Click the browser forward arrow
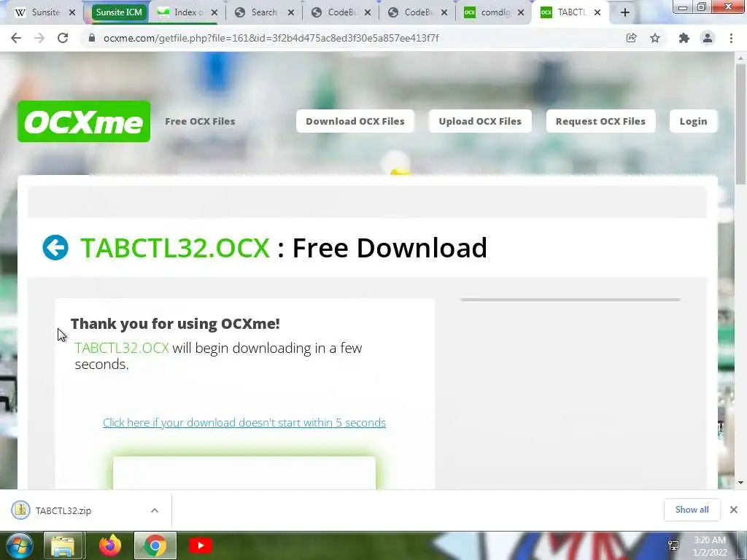This screenshot has width=747, height=560. (x=39, y=38)
